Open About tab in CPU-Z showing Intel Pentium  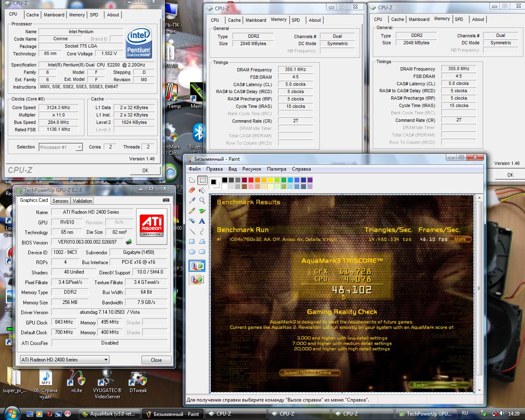(113, 15)
